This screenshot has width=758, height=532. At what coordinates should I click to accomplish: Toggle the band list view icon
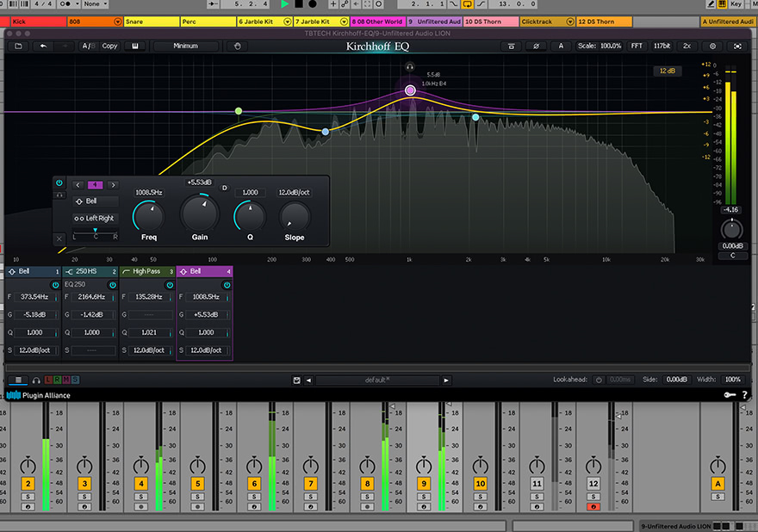click(18, 380)
